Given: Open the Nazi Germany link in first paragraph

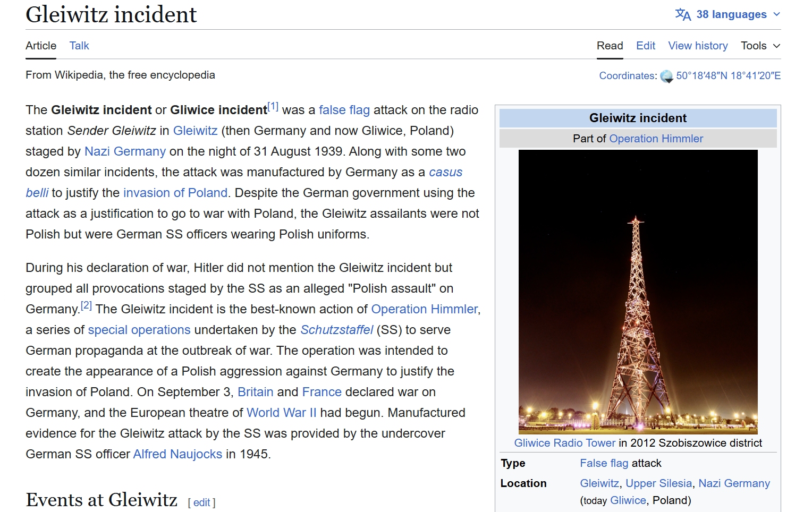Looking at the screenshot, I should click(125, 151).
